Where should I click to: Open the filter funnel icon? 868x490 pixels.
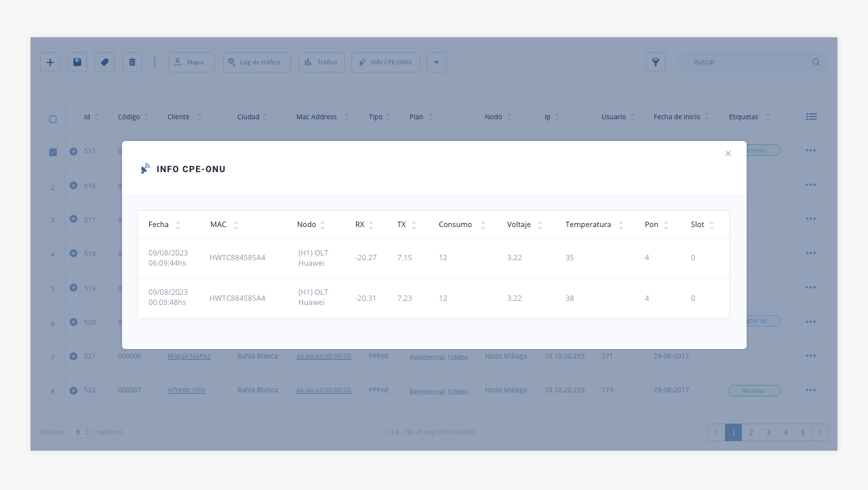pos(655,62)
